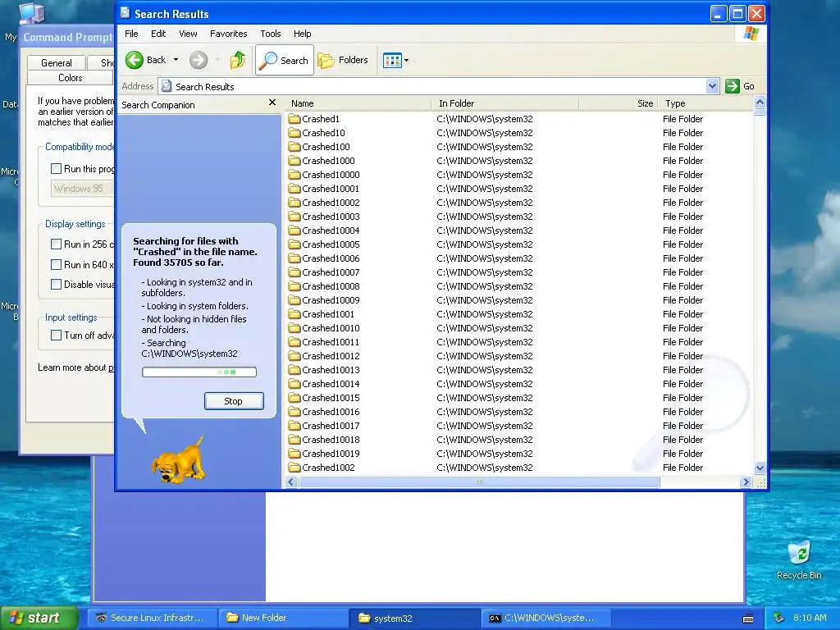Screen dimensions: 840x630
Task: Click the Search Results title bar icon
Action: (126, 13)
